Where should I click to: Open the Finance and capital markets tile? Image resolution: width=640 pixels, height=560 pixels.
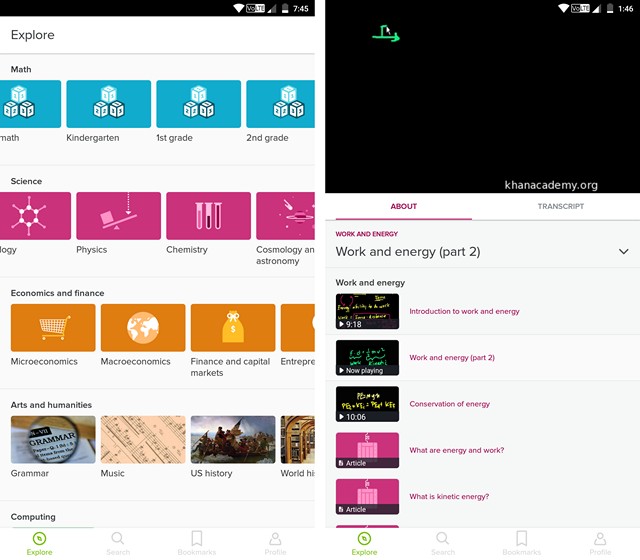(233, 328)
